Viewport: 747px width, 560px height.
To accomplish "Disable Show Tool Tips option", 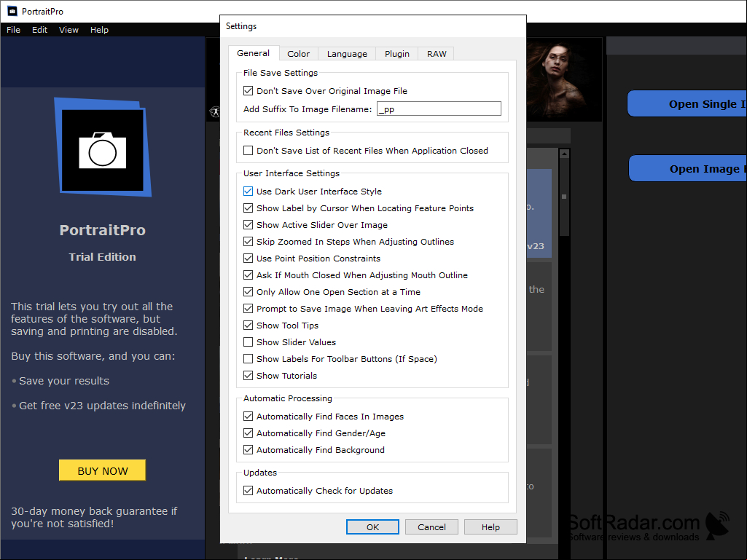I will pyautogui.click(x=249, y=325).
